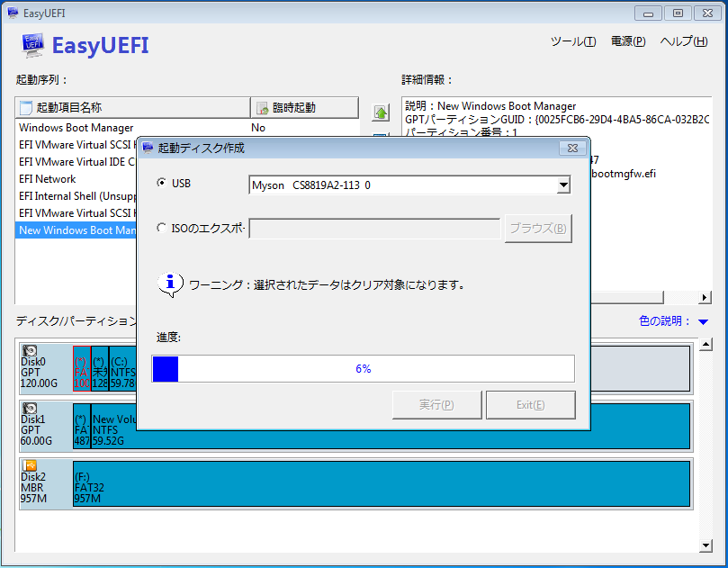Open the ツール(T) menu
728x568 pixels.
[573, 41]
